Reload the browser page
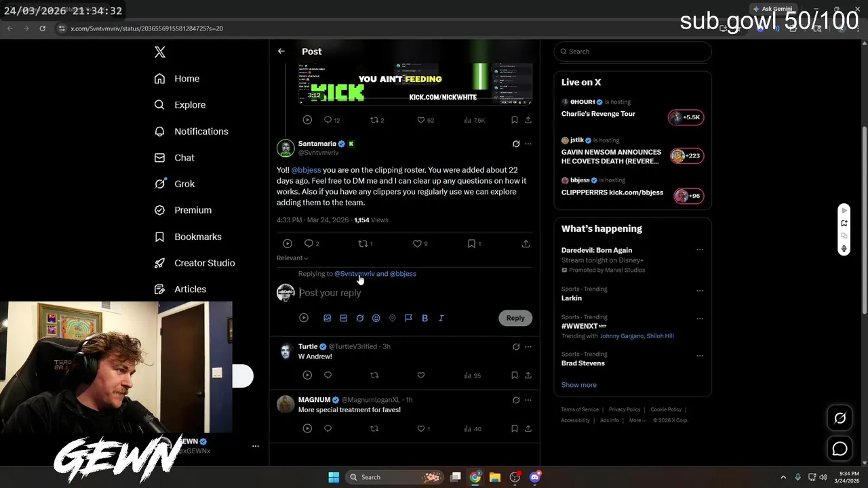 pyautogui.click(x=42, y=28)
